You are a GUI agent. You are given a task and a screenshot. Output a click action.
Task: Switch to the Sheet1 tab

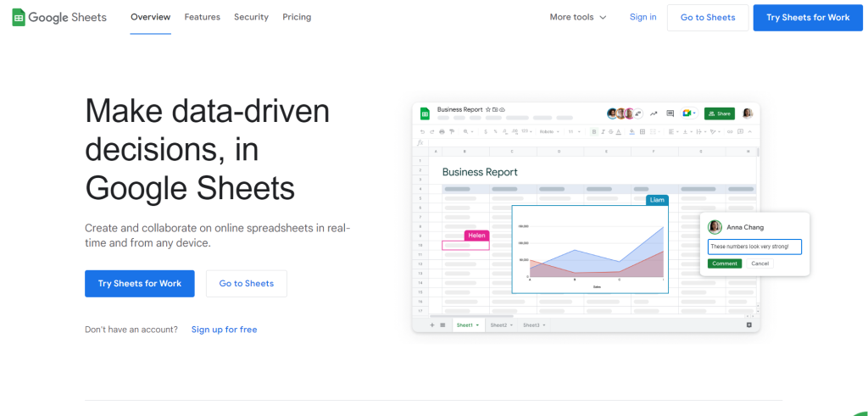[x=468, y=325]
